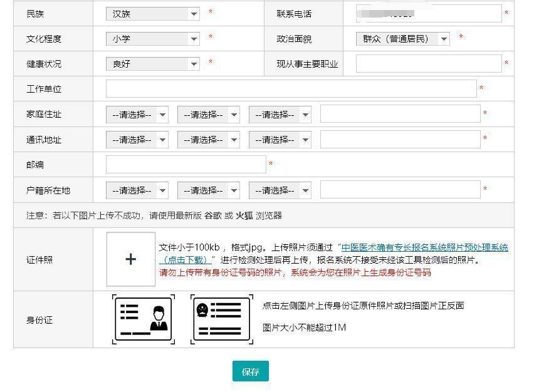Open the third 家庭住址 region dropdown
The width and height of the screenshot is (534, 392).
coord(280,115)
